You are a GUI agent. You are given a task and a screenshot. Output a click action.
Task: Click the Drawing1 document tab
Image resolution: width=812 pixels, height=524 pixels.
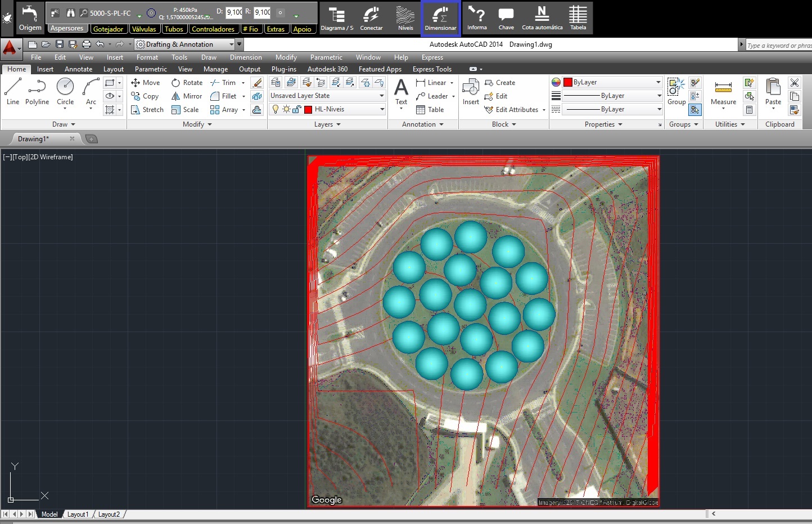pyautogui.click(x=34, y=139)
